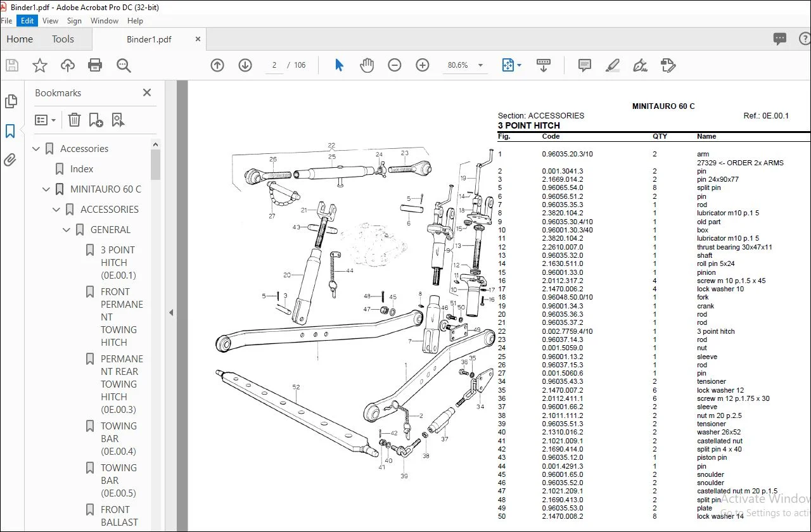This screenshot has width=811, height=532.
Task: Open the TOWING BAR (0E.00.5) bookmark
Action: [x=119, y=481]
